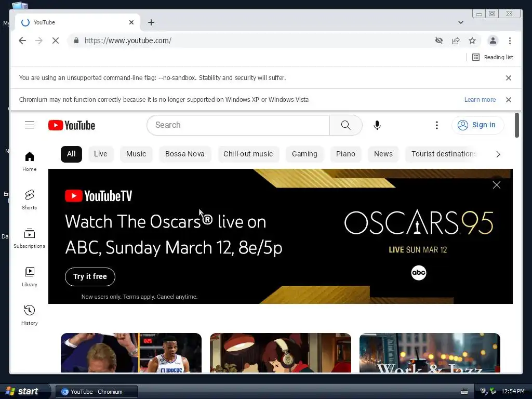532x399 pixels.
Task: Open the lofi girl headphones video thumbnail
Action: 280,353
